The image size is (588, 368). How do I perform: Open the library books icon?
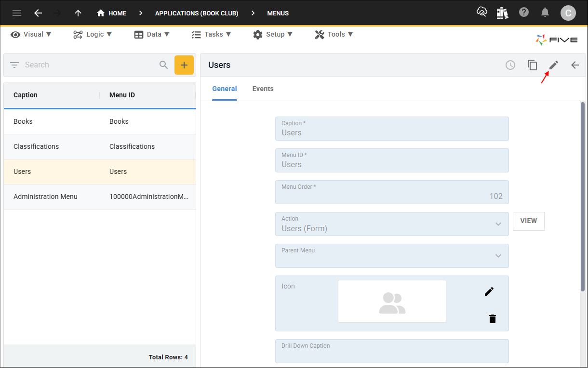tap(503, 13)
